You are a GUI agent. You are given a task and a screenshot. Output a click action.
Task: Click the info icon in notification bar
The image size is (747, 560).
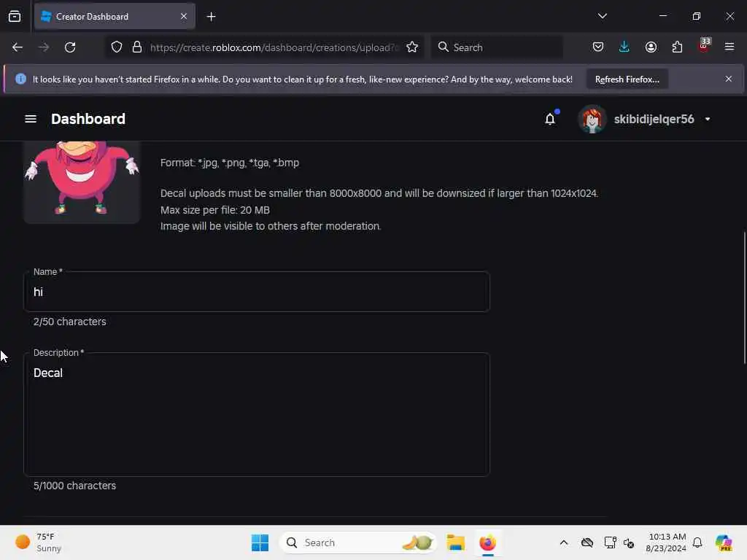(x=20, y=79)
